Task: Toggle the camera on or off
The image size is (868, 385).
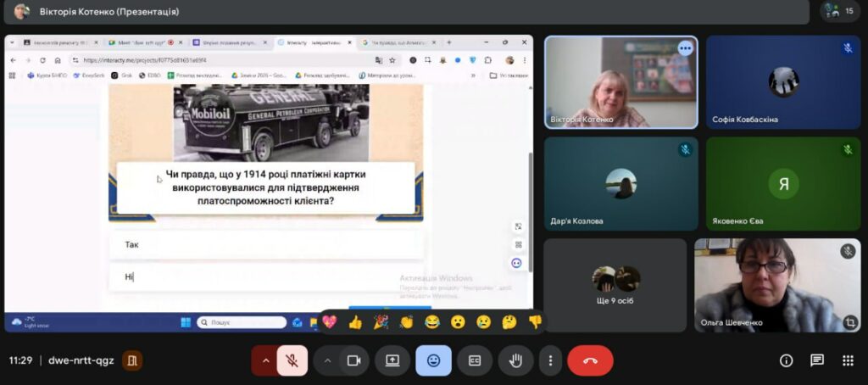Action: (x=353, y=360)
